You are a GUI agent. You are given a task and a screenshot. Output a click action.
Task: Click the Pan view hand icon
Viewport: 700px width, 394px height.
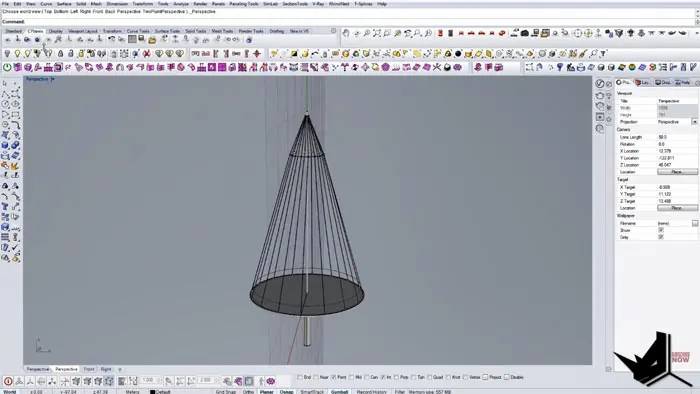click(346, 33)
